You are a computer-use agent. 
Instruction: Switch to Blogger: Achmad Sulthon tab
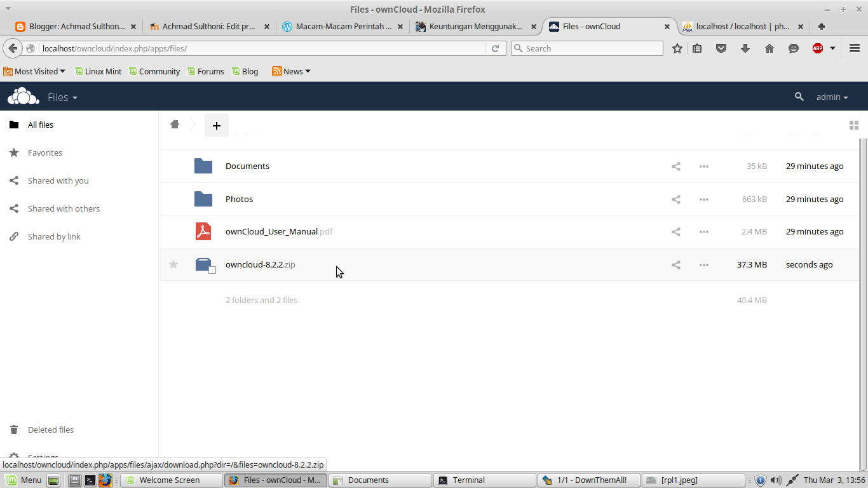click(76, 27)
